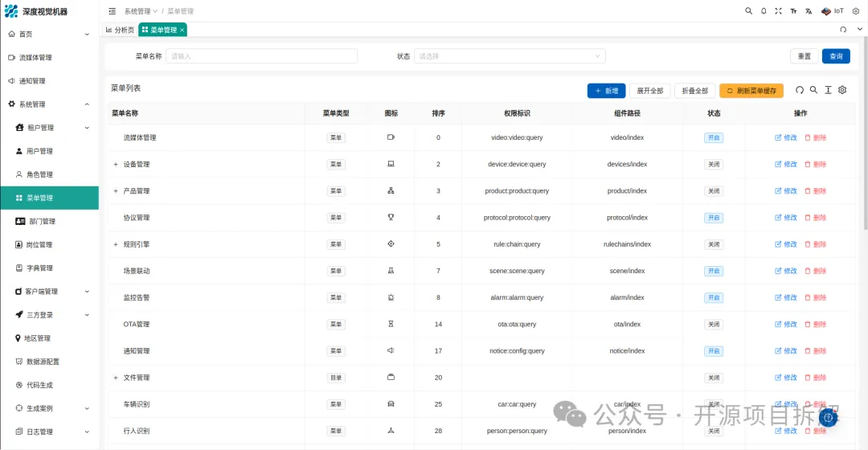
Task: Click the 刷新菜单缓存 button
Action: click(751, 91)
